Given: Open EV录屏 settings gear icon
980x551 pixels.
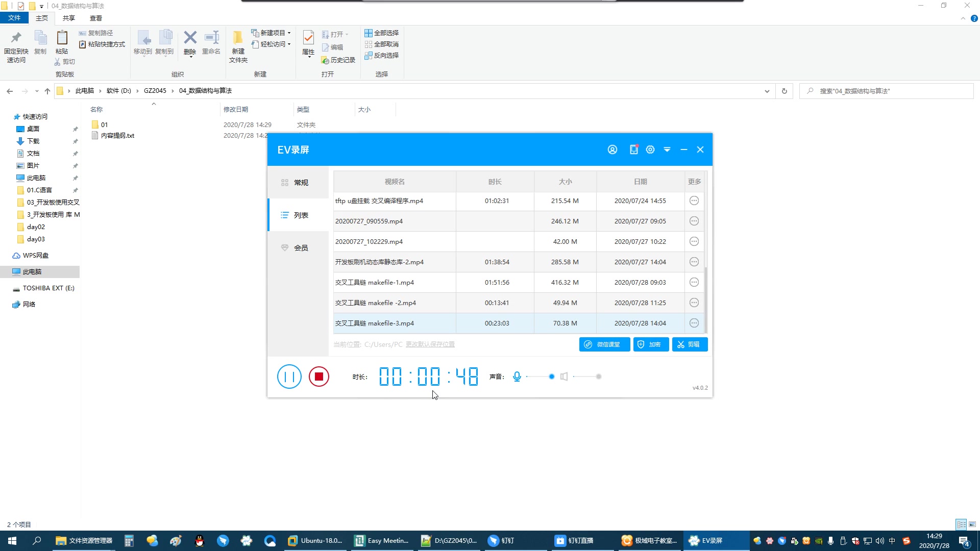Looking at the screenshot, I should coord(650,149).
